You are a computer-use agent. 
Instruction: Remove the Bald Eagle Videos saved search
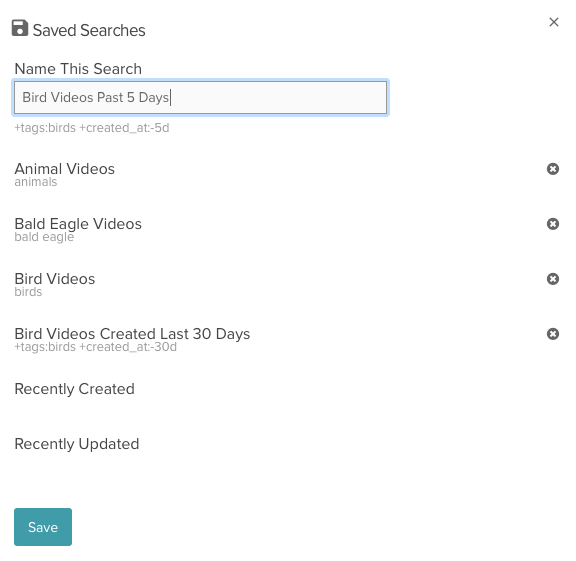click(x=552, y=224)
